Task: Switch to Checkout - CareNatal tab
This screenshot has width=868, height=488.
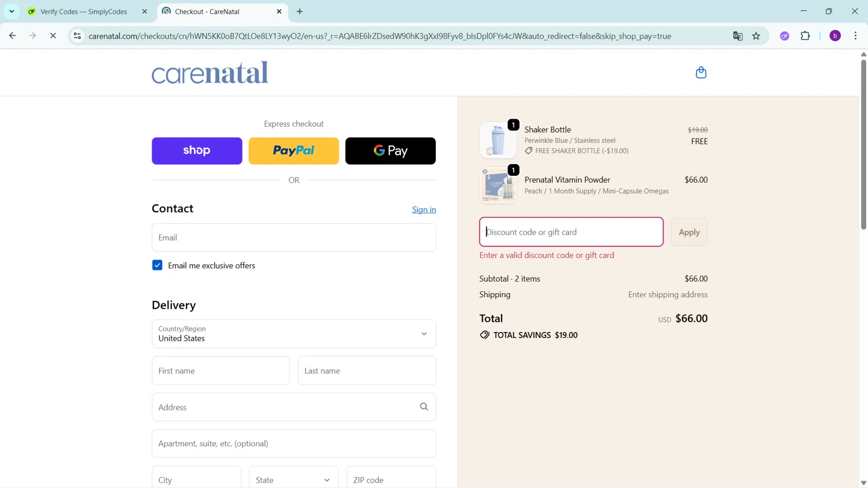Action: (207, 12)
